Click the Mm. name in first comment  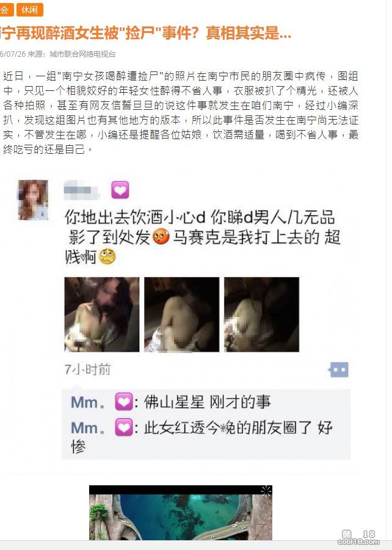click(x=88, y=402)
